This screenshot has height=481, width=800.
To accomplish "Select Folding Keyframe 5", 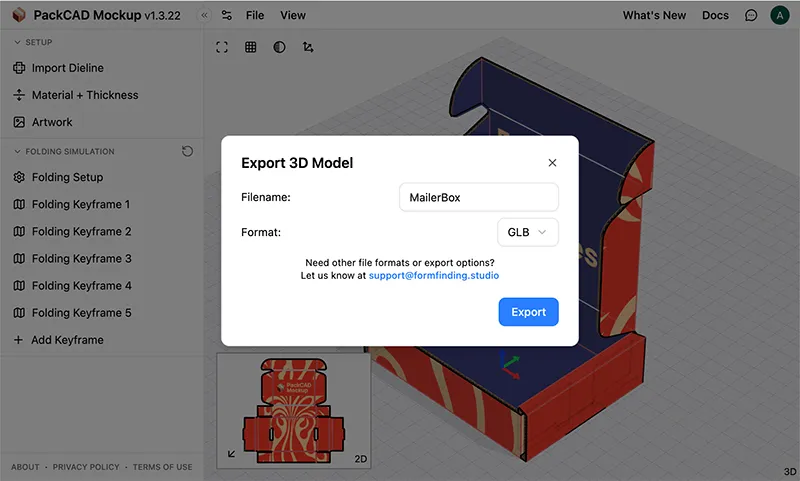I will (81, 312).
